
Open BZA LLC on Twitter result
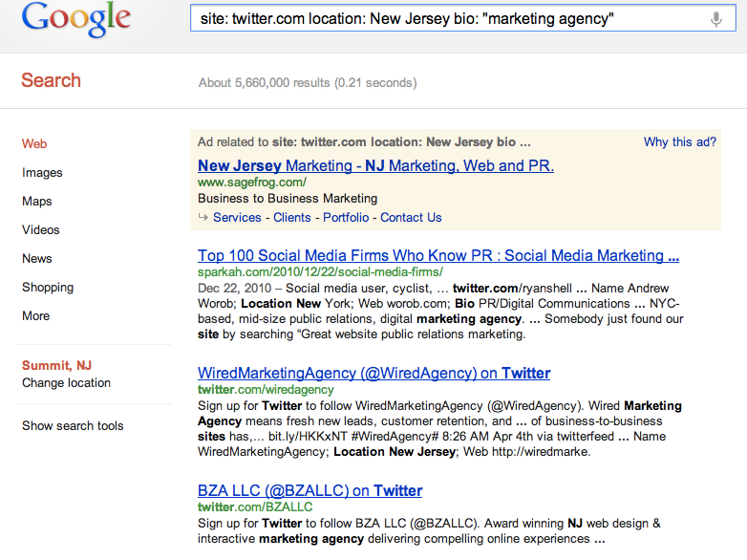[x=309, y=490]
